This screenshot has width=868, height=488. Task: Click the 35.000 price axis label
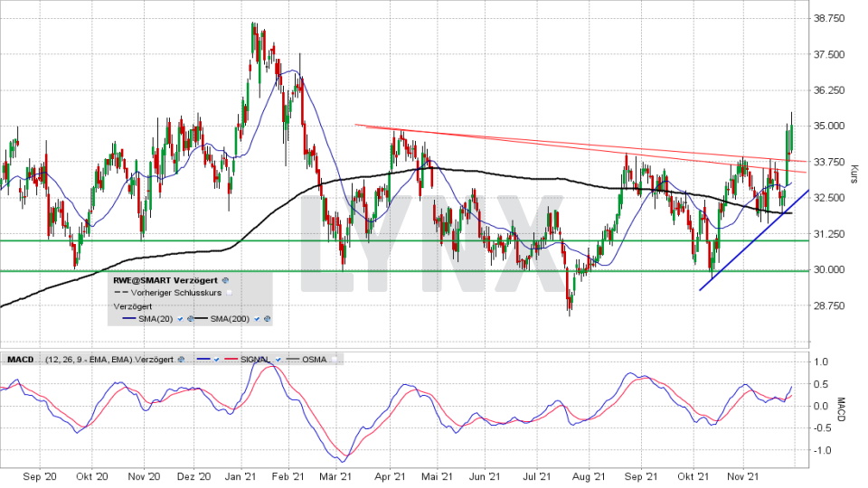(829, 126)
